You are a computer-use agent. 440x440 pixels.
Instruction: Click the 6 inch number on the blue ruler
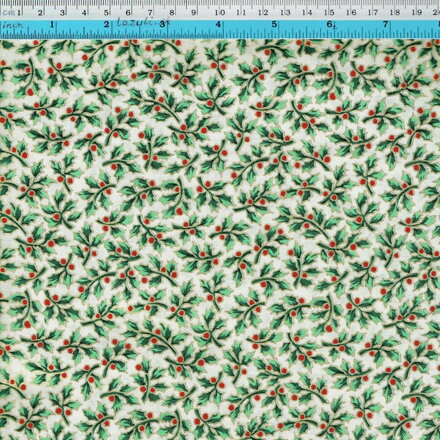coord(330,24)
